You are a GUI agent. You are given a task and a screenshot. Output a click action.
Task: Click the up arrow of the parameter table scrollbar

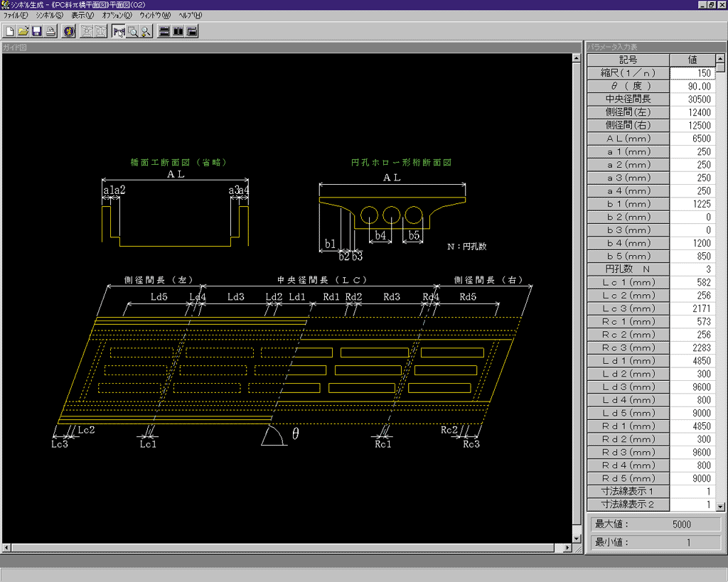tap(720, 58)
